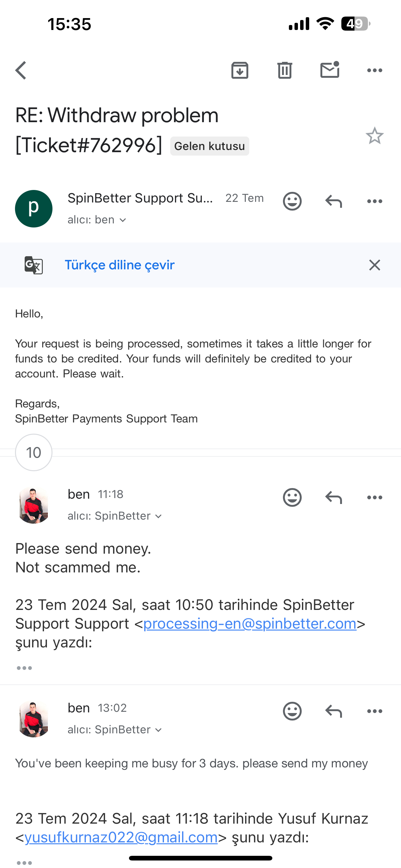This screenshot has width=401, height=868.
Task: Expand the 10 collapsed messages
Action: coord(34,452)
